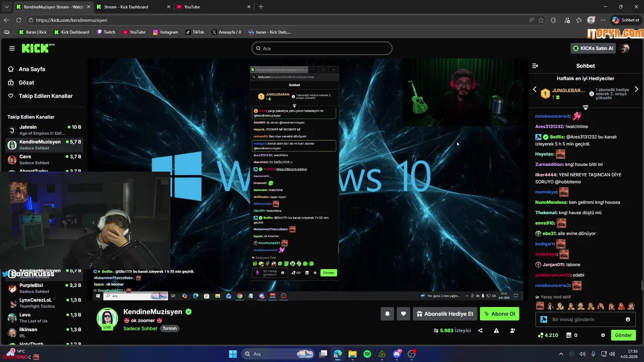The height and width of the screenshot is (362, 644).
Task: Report the stream with warning icon
Action: click(x=497, y=331)
